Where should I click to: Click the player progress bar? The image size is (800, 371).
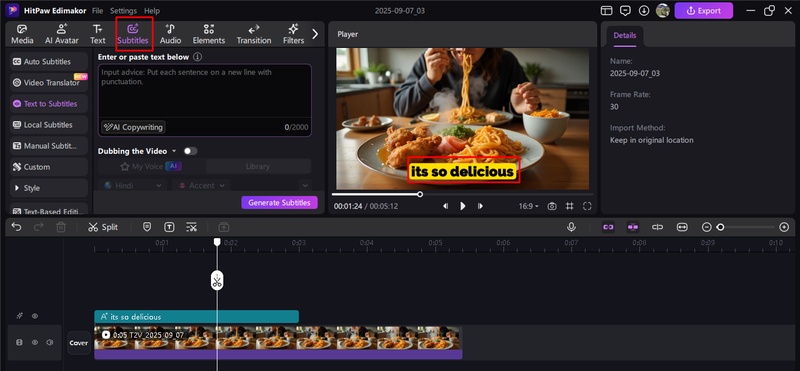pyautogui.click(x=462, y=194)
